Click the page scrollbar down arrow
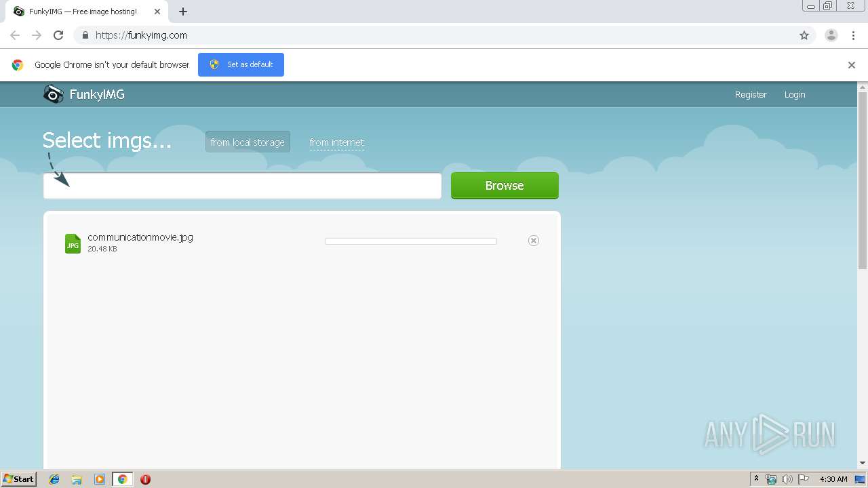This screenshot has width=868, height=488. pos(863,463)
